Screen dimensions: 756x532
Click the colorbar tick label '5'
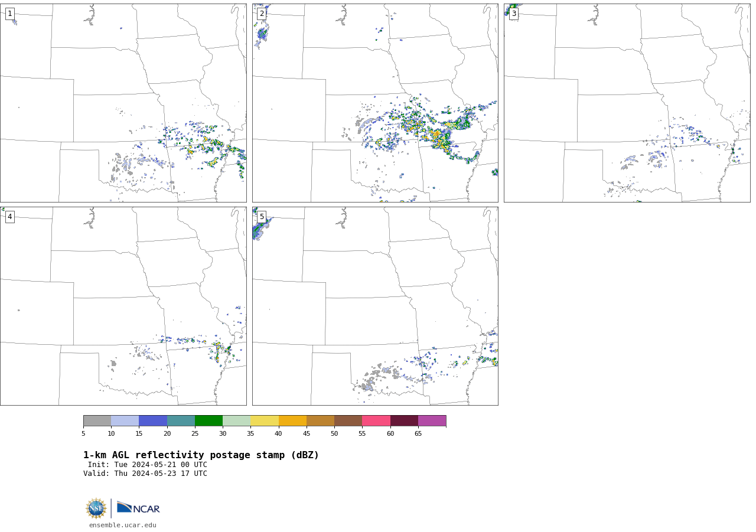click(83, 434)
